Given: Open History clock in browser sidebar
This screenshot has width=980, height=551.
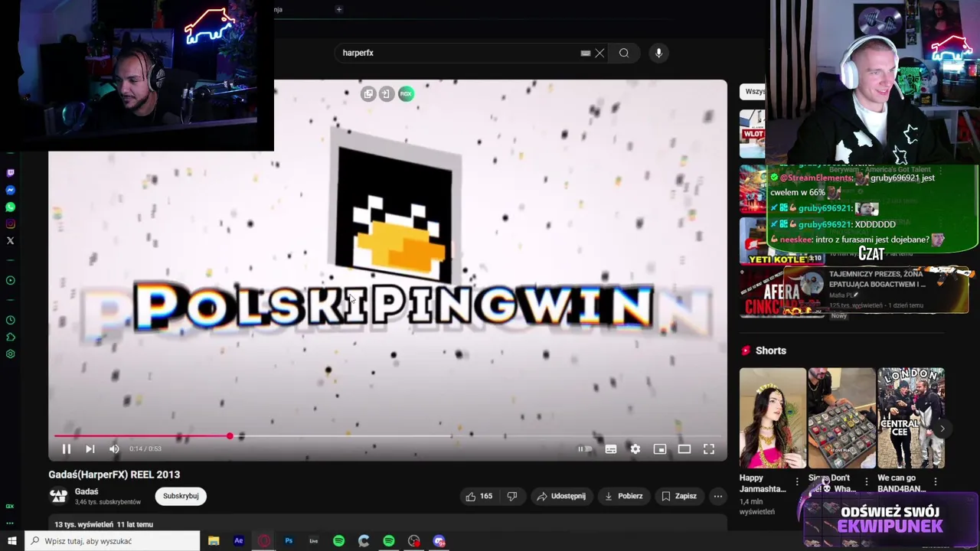Looking at the screenshot, I should [x=10, y=320].
